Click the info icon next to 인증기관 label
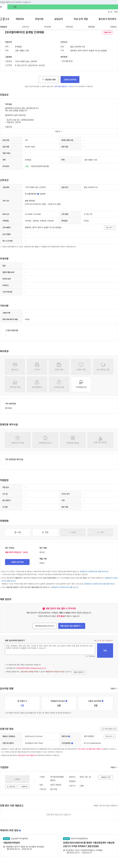The image size is (118, 868). [x=69, y=737]
